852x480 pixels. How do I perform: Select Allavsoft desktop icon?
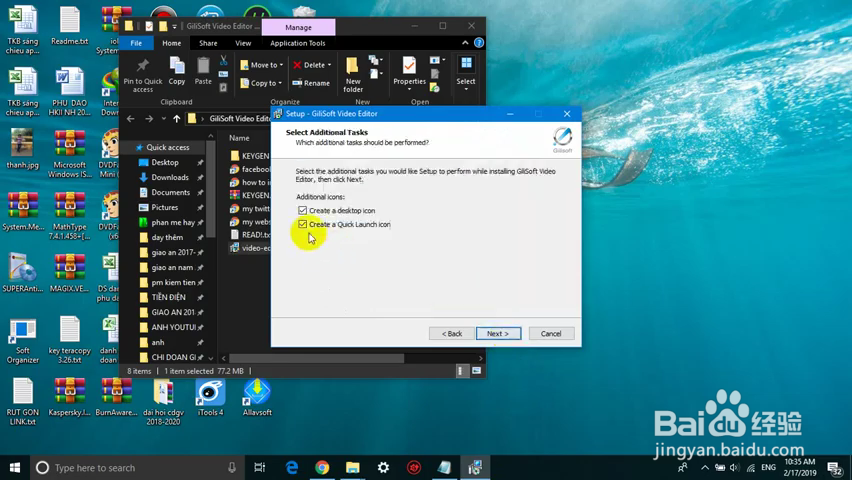click(x=257, y=397)
